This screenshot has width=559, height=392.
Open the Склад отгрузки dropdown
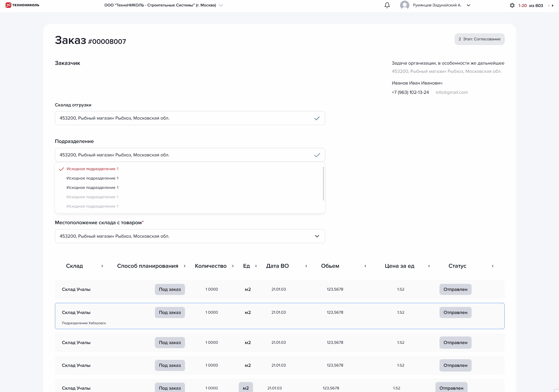click(317, 118)
